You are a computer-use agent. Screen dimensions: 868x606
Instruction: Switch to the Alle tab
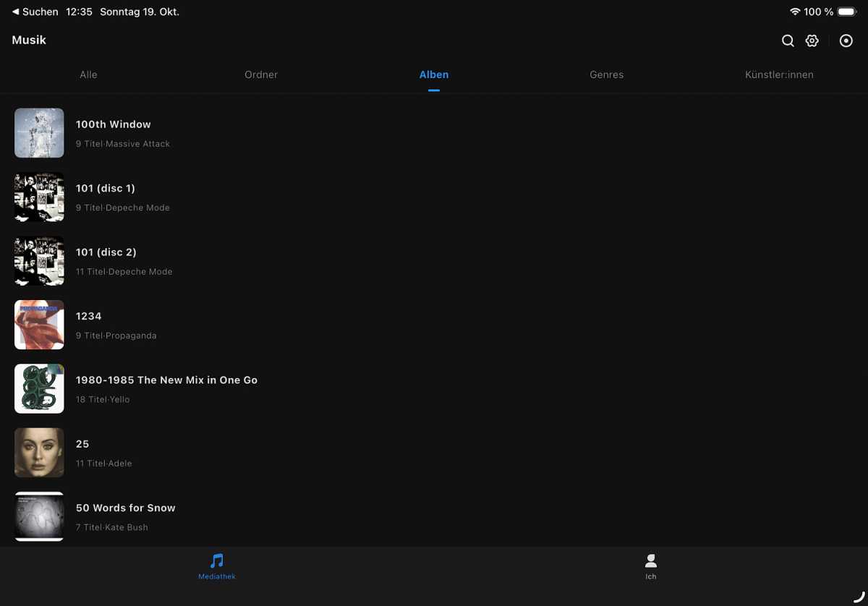(88, 74)
